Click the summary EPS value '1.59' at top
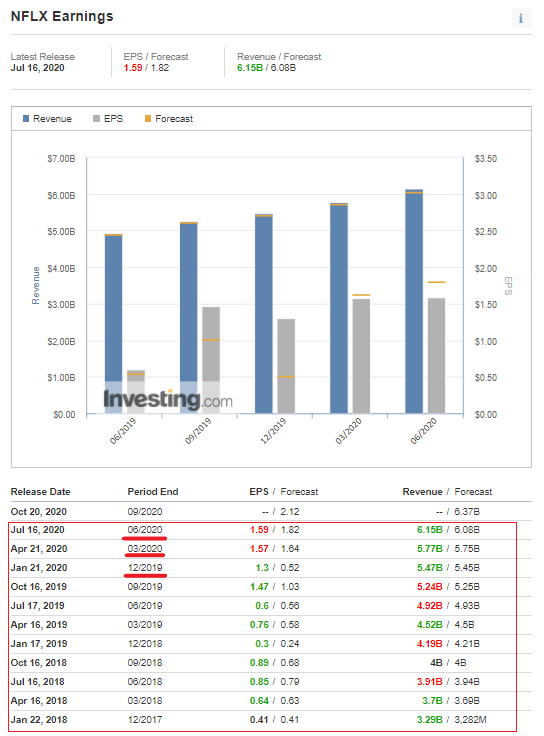544x736 pixels. pos(133,68)
